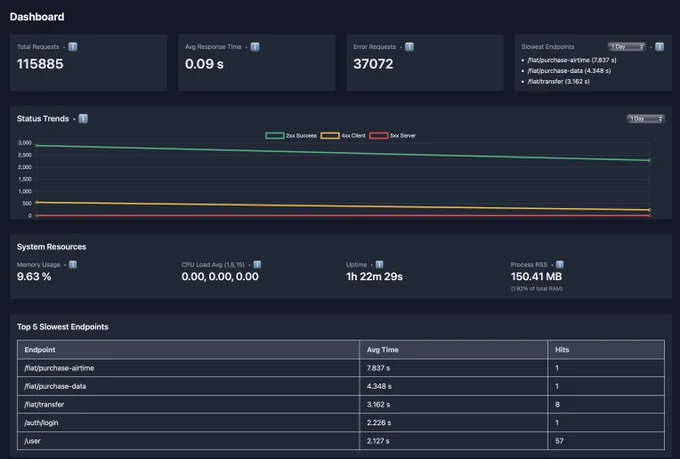The width and height of the screenshot is (680, 459).
Task: Click 3.162 s avg time cell
Action: (454, 404)
